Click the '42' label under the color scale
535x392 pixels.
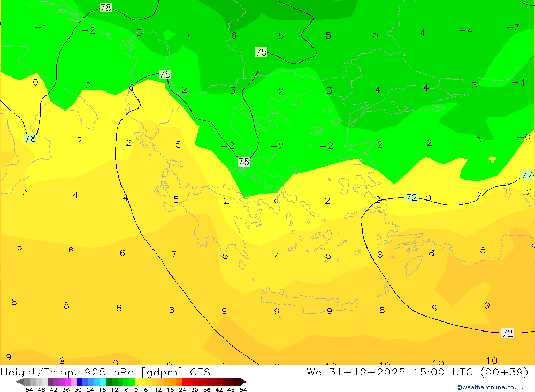click(219, 390)
